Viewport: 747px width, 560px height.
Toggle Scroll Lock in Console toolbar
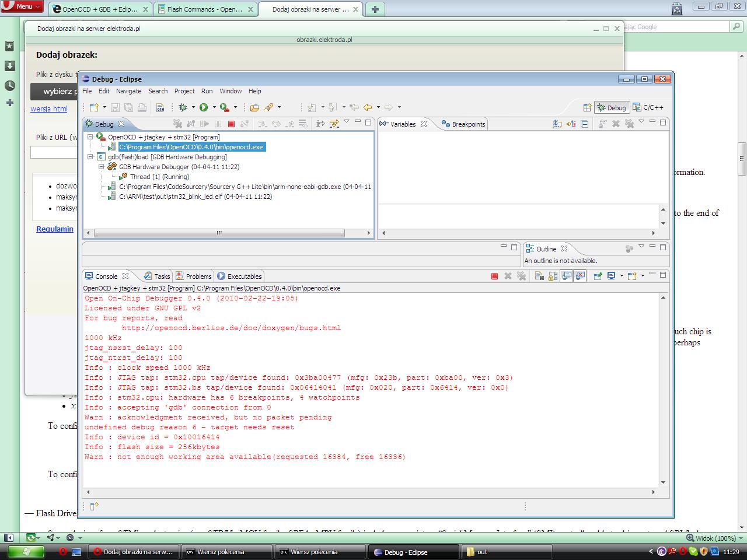tap(551, 276)
